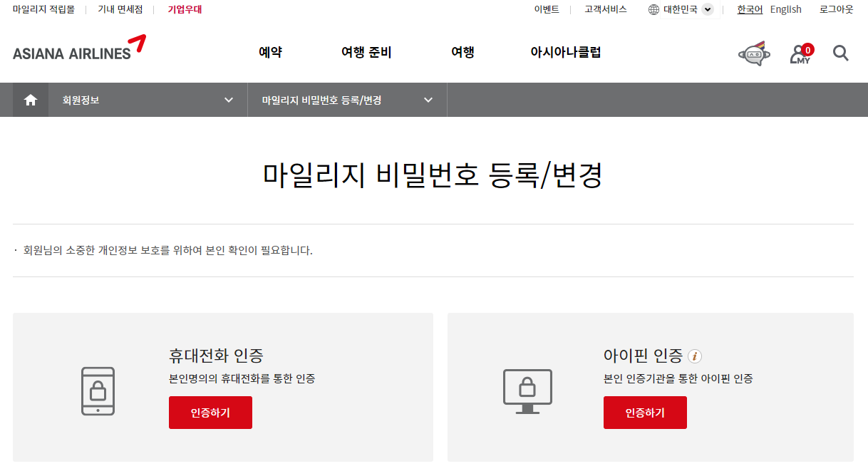Open the 아시아나클럽 menu
The width and height of the screenshot is (868, 476).
click(x=567, y=52)
